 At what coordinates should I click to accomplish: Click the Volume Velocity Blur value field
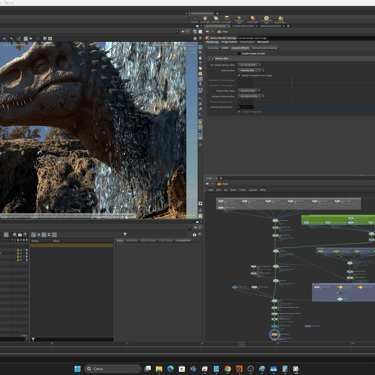(x=246, y=107)
